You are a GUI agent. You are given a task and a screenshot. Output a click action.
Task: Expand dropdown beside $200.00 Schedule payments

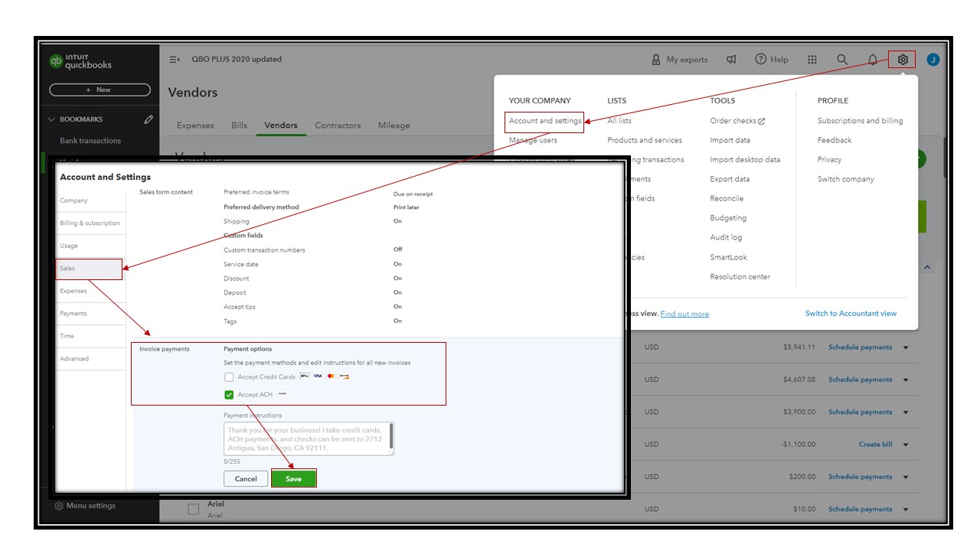pyautogui.click(x=906, y=477)
